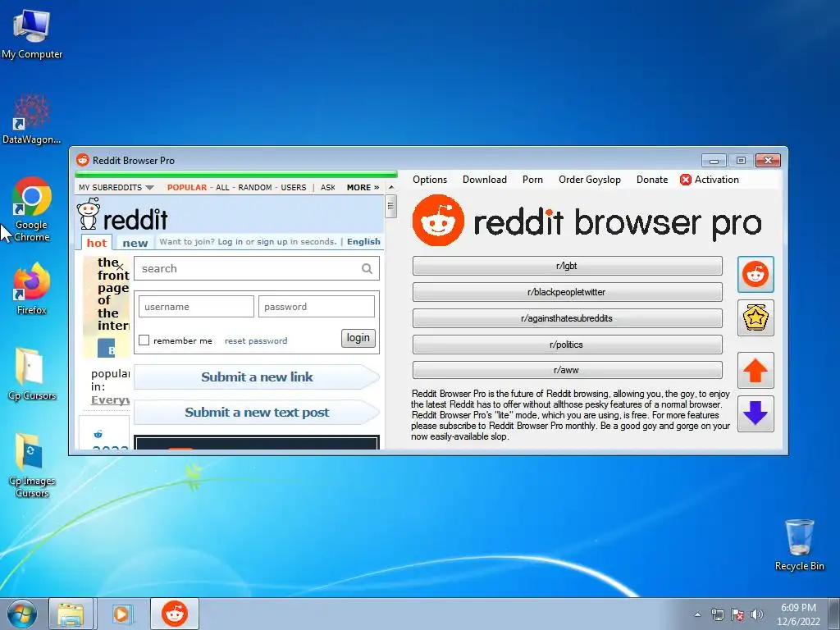Click the Reddit home icon button
Screen dimensions: 840x630
(x=756, y=274)
